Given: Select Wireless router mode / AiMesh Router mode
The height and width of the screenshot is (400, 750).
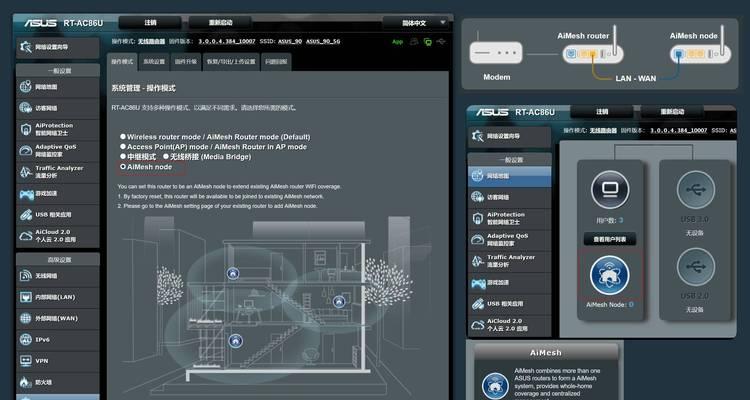Looking at the screenshot, I should (123, 137).
